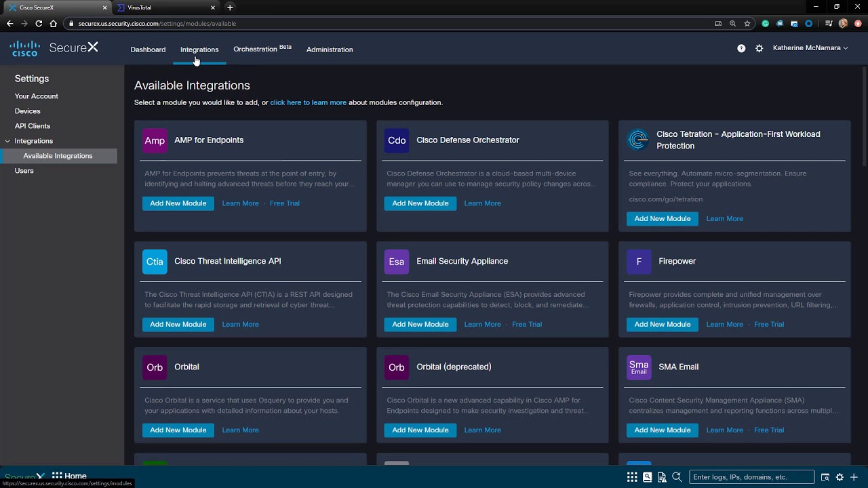Image resolution: width=868 pixels, height=488 pixels.
Task: Select the Integrations tab
Action: tap(199, 49)
